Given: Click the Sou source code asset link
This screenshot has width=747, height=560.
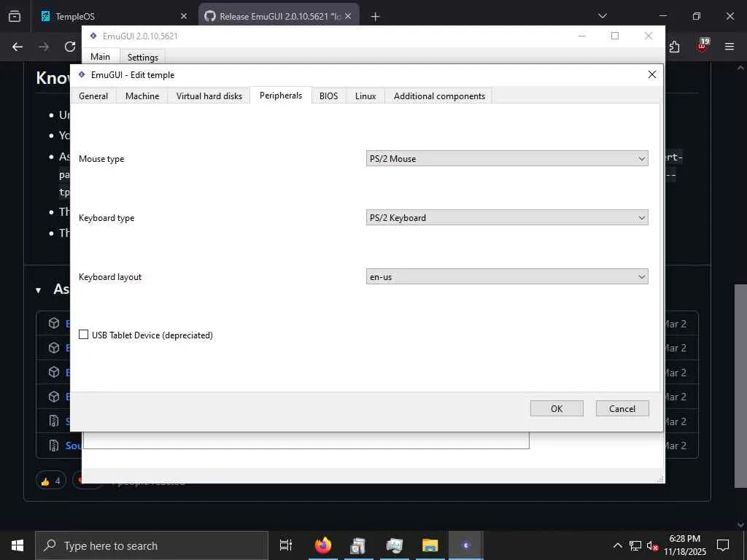Looking at the screenshot, I should [x=73, y=446].
